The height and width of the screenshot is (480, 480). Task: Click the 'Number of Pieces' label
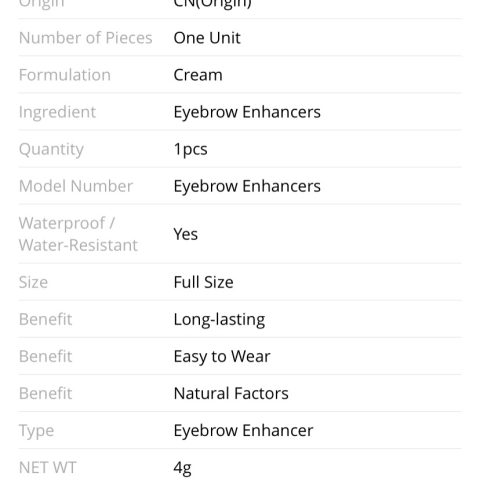(86, 38)
